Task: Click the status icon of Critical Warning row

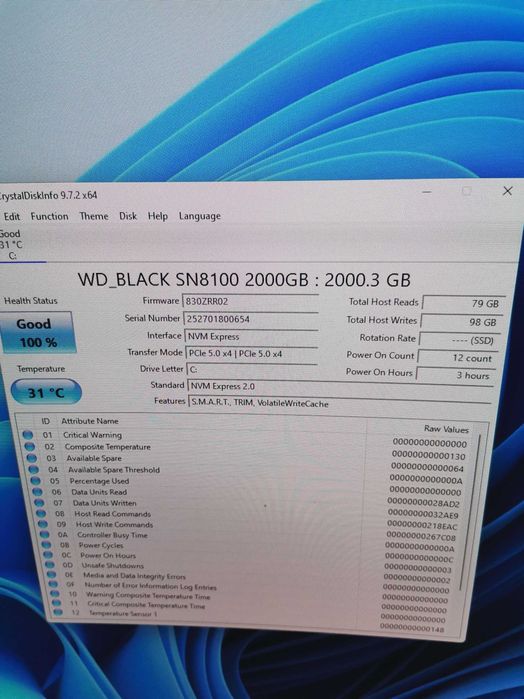Action: pyautogui.click(x=28, y=435)
